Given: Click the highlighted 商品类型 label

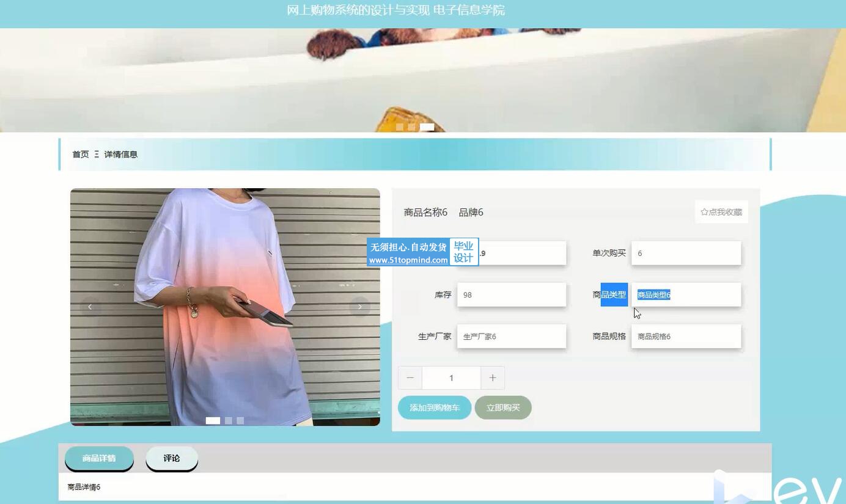Looking at the screenshot, I should coord(609,294).
